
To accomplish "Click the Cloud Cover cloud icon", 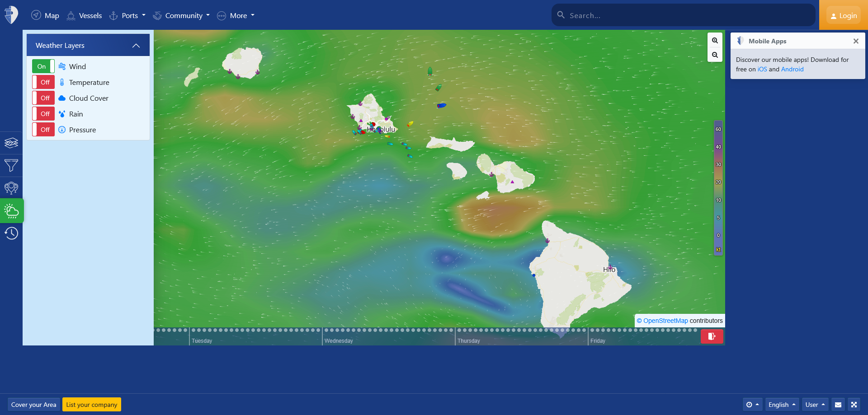I will click(x=62, y=98).
